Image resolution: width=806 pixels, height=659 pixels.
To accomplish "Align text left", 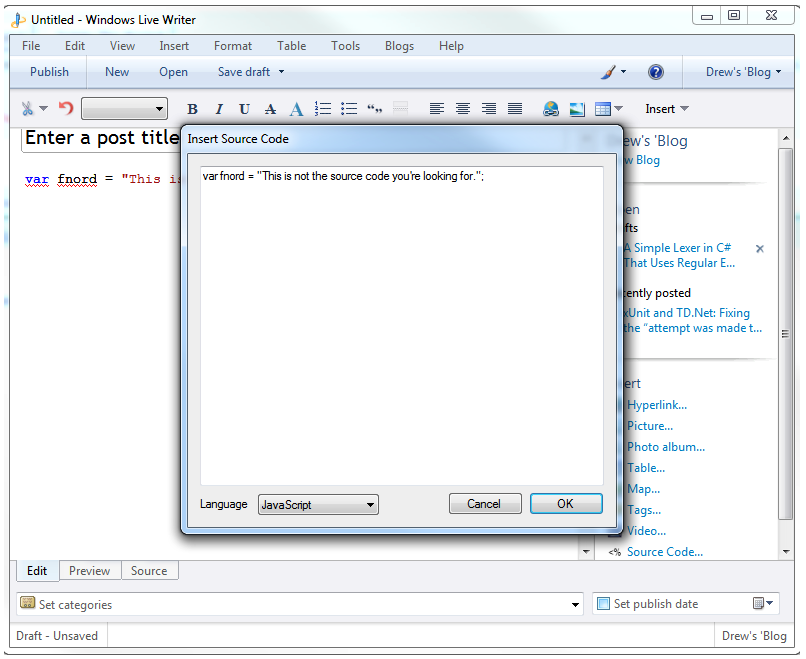I will click(437, 108).
